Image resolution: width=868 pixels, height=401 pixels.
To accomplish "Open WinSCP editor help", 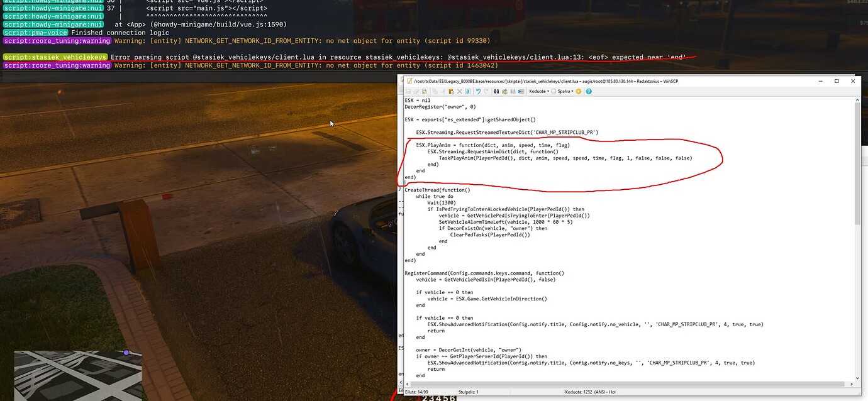I will click(589, 91).
